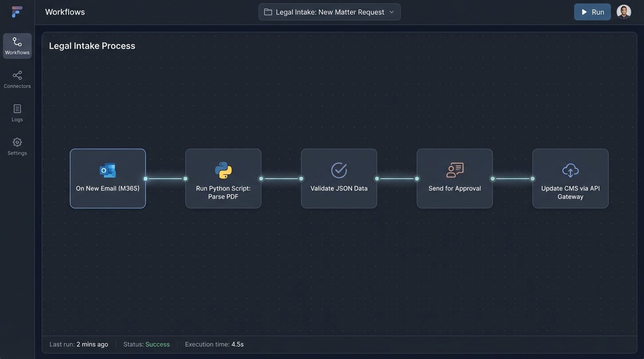Screen dimensions: 644x359
Task: Click the Run button
Action: 592,12
